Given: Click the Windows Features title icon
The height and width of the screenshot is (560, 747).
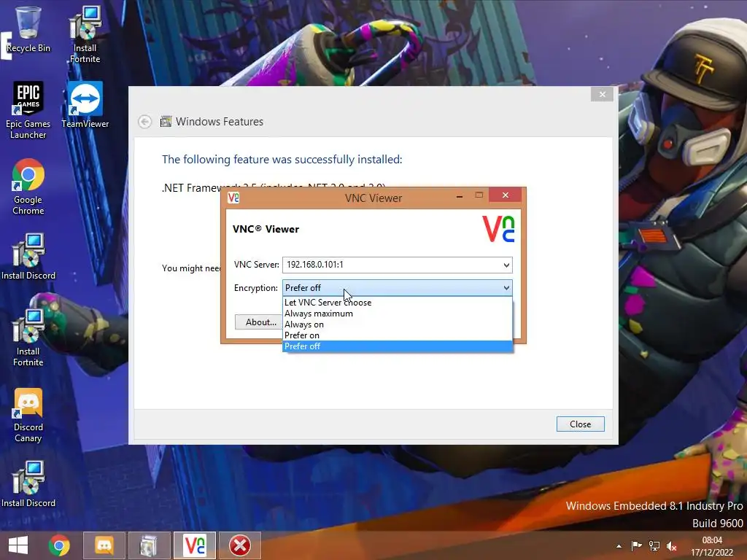Looking at the screenshot, I should pos(166,122).
